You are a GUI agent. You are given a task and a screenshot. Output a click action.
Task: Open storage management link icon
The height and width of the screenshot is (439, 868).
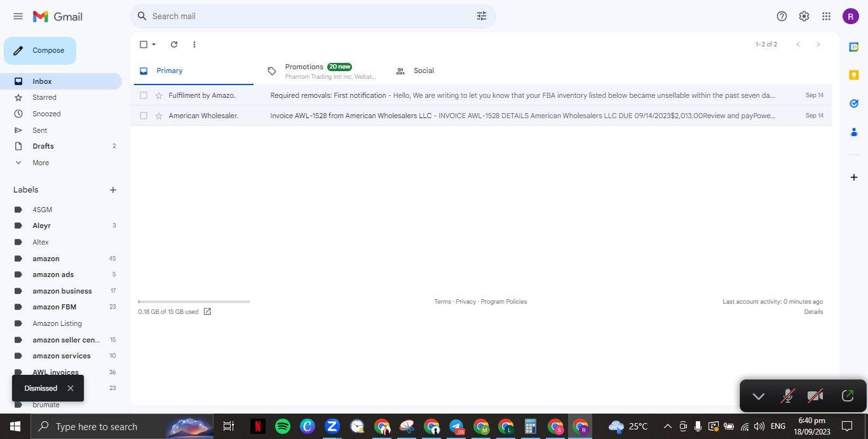tap(207, 311)
